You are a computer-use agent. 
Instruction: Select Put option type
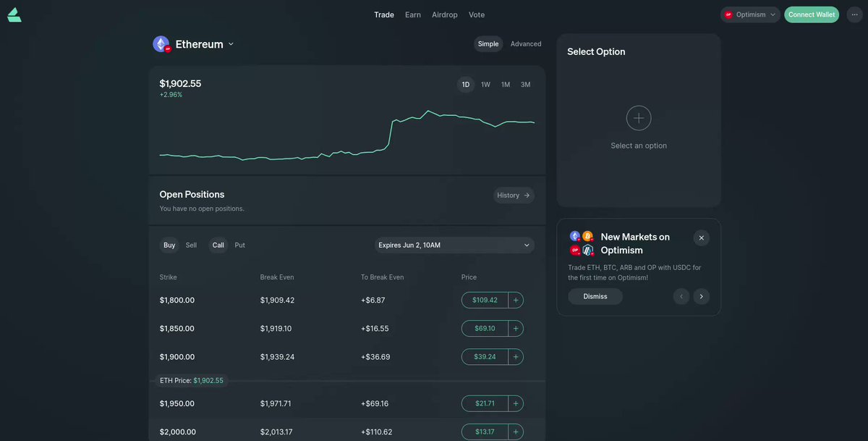[x=240, y=245]
